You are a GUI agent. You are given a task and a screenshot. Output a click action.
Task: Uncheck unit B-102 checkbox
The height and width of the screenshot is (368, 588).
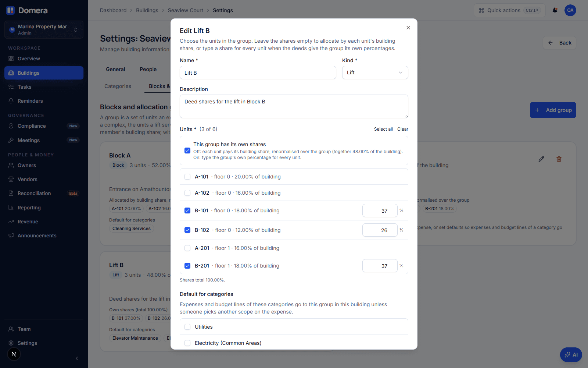pos(187,230)
